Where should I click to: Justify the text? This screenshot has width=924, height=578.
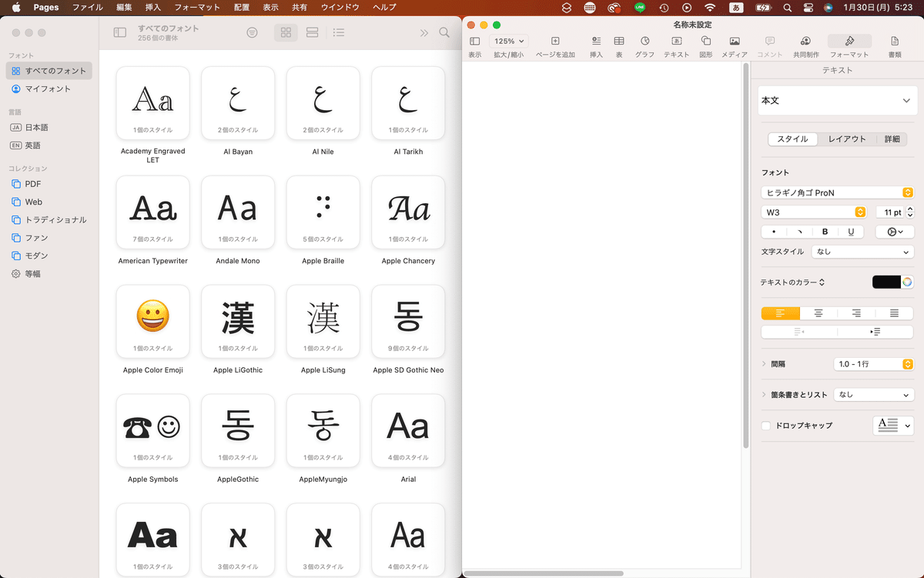895,313
